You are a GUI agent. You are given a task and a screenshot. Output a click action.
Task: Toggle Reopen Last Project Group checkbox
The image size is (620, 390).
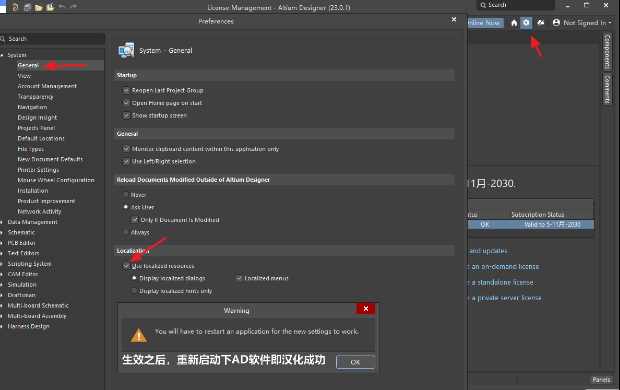coord(126,91)
